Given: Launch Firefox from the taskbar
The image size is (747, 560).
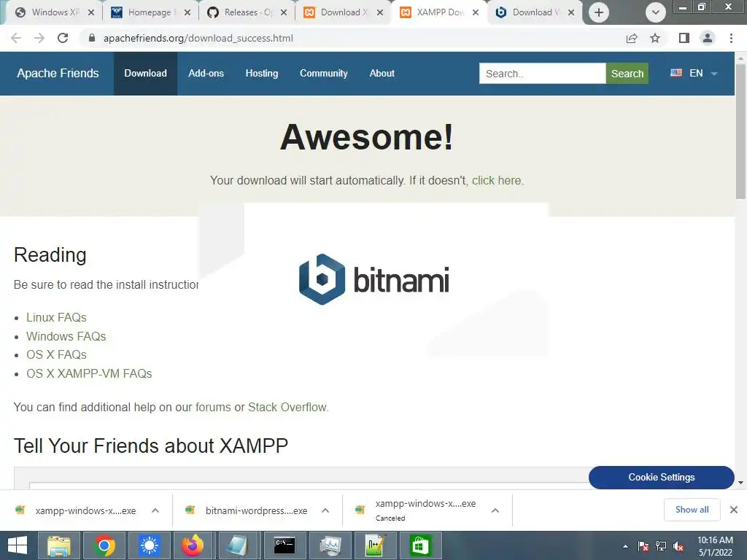Looking at the screenshot, I should (x=193, y=545).
